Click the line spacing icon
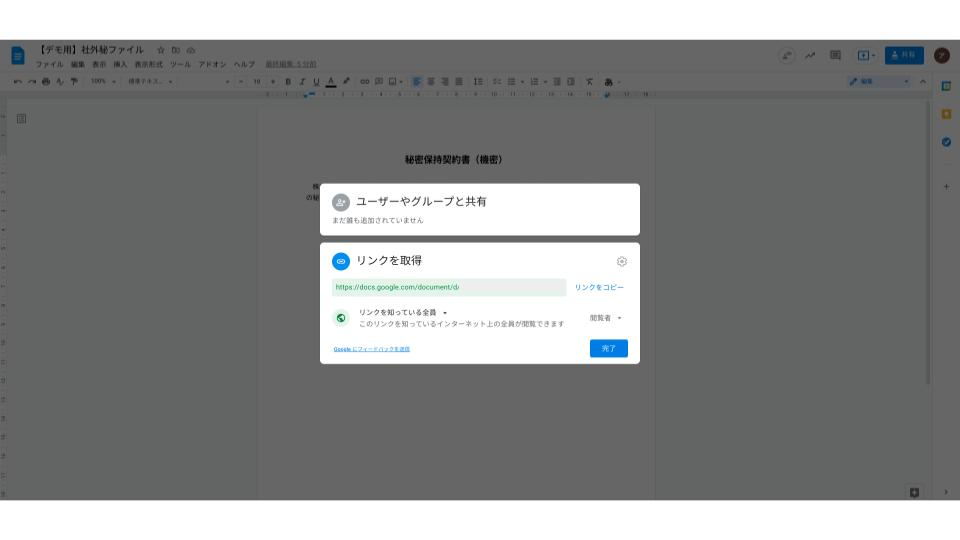 (478, 81)
